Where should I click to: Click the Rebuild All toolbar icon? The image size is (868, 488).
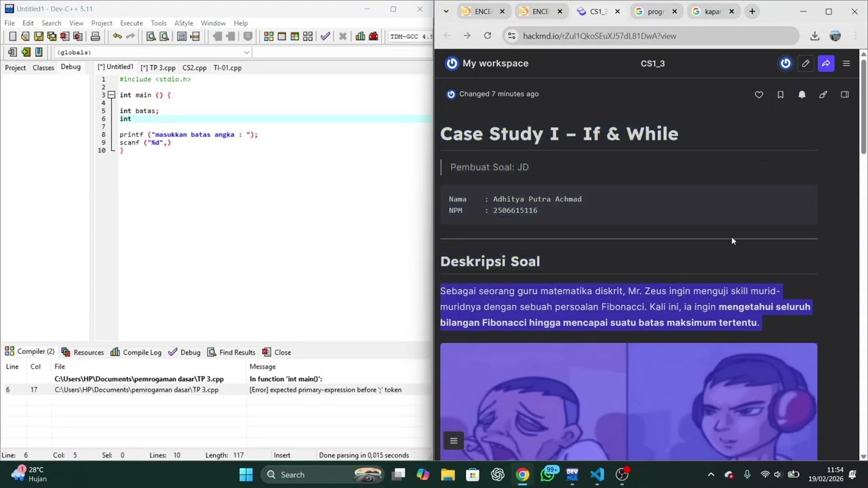click(308, 37)
